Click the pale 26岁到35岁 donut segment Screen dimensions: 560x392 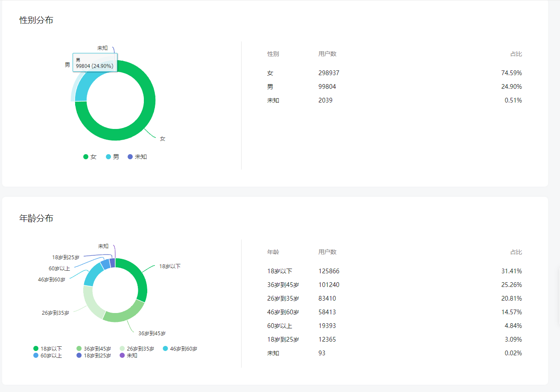coord(91,303)
